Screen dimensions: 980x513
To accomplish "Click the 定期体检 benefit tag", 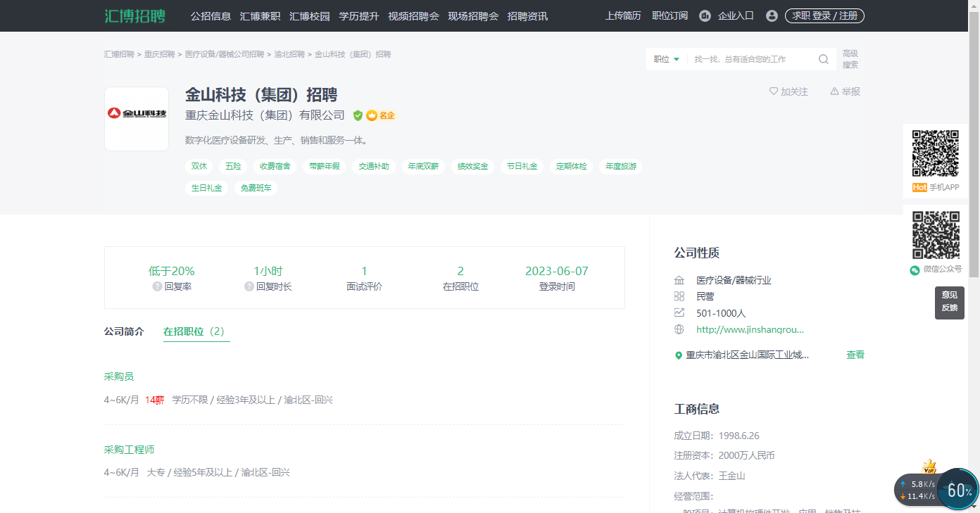I will [x=571, y=167].
